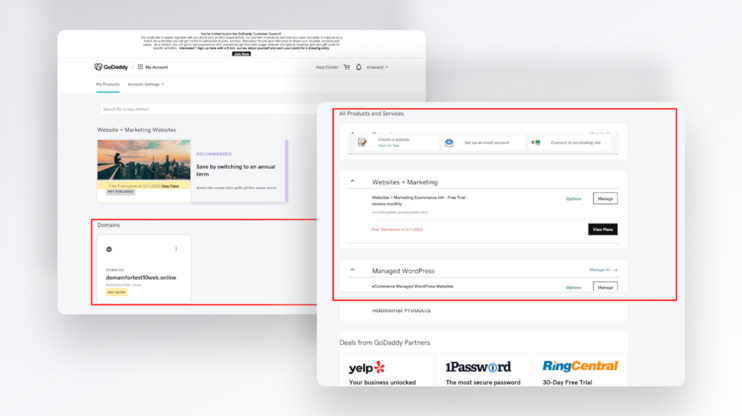Select the My Products tab

tap(108, 84)
